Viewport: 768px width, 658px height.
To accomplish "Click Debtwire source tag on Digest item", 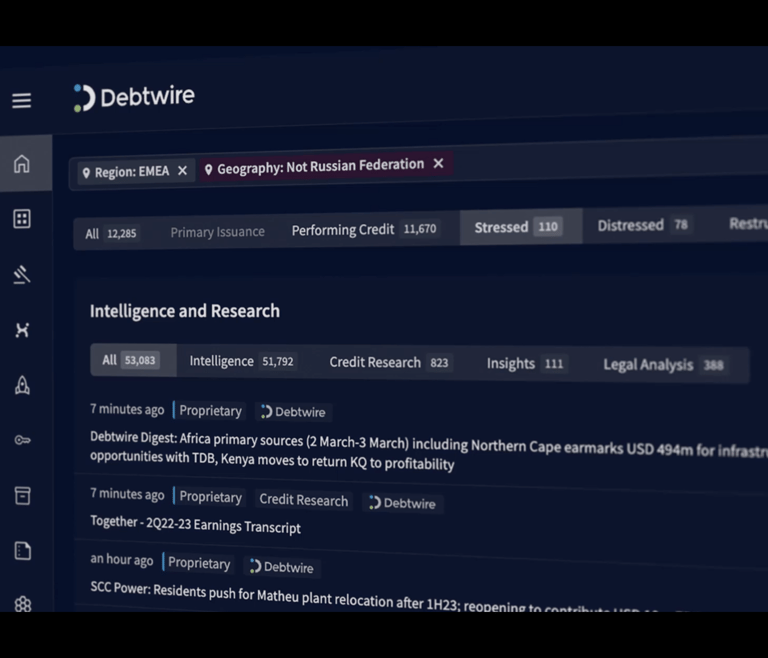I will coord(293,412).
